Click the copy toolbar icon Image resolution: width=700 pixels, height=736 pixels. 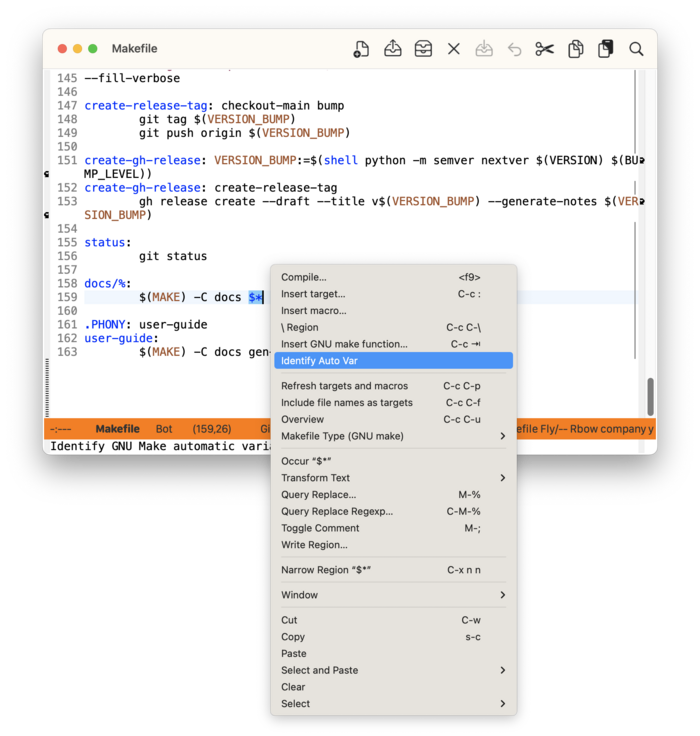tap(576, 49)
